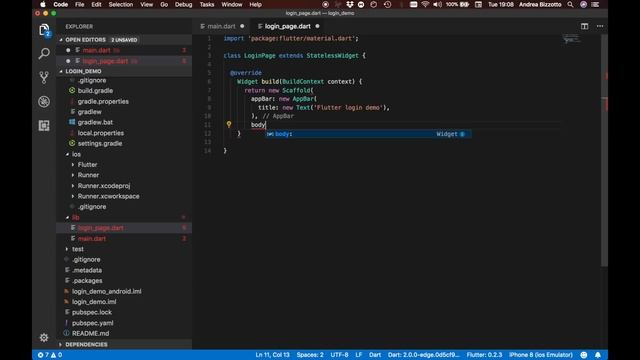The width and height of the screenshot is (640, 360).
Task: Click Dart language mode in status bar
Action: coord(375,355)
